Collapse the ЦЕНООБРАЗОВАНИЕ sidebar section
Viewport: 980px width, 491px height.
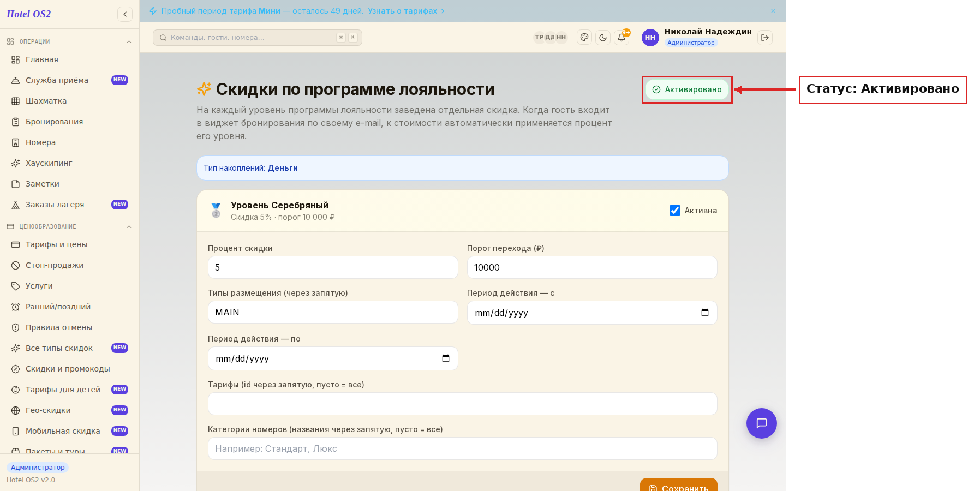(129, 226)
